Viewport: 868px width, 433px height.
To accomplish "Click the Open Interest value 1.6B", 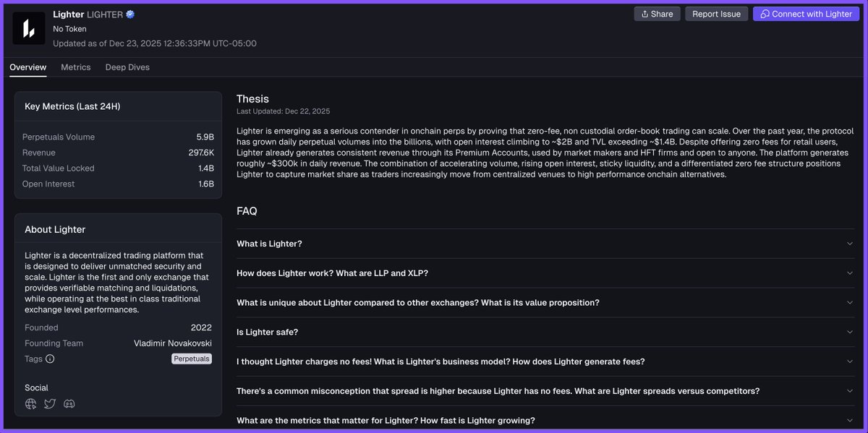I will point(206,184).
